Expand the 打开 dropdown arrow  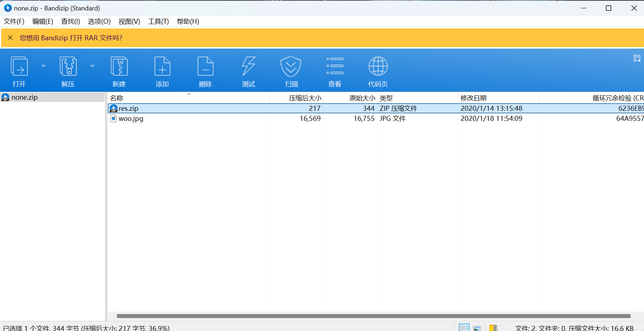click(44, 66)
